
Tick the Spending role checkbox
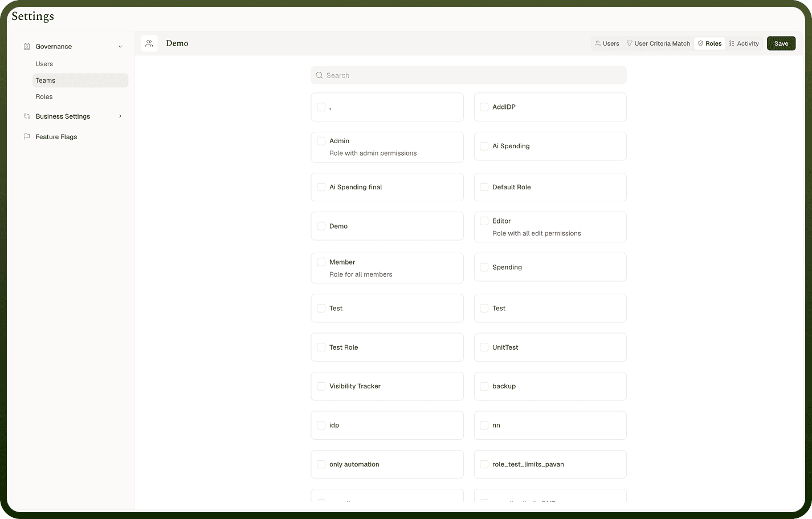tap(484, 267)
